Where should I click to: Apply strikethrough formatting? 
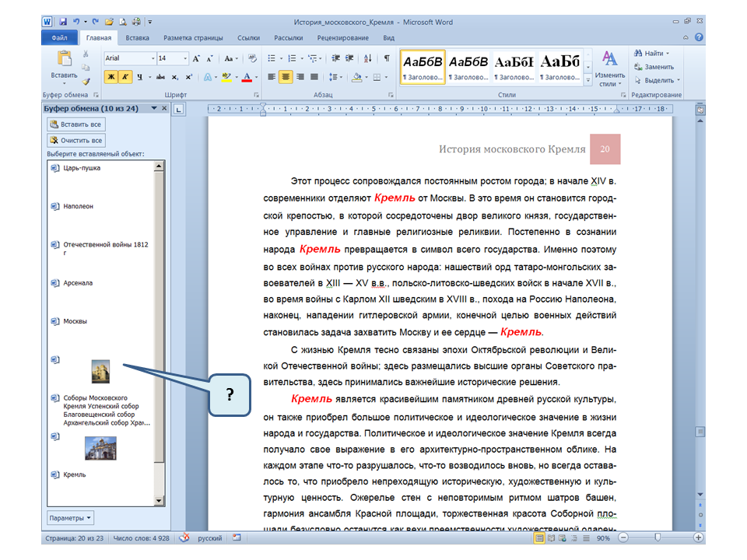tap(160, 77)
